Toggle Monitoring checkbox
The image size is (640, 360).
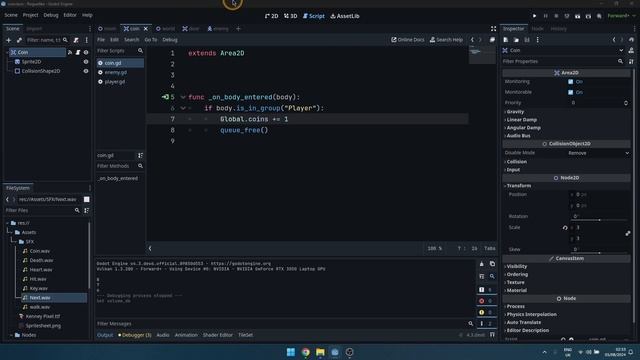571,82
